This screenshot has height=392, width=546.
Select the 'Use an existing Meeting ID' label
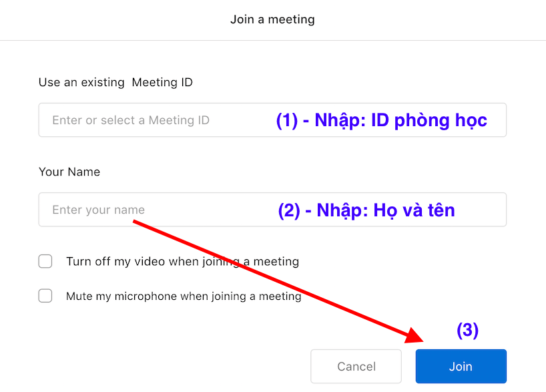pyautogui.click(x=115, y=82)
